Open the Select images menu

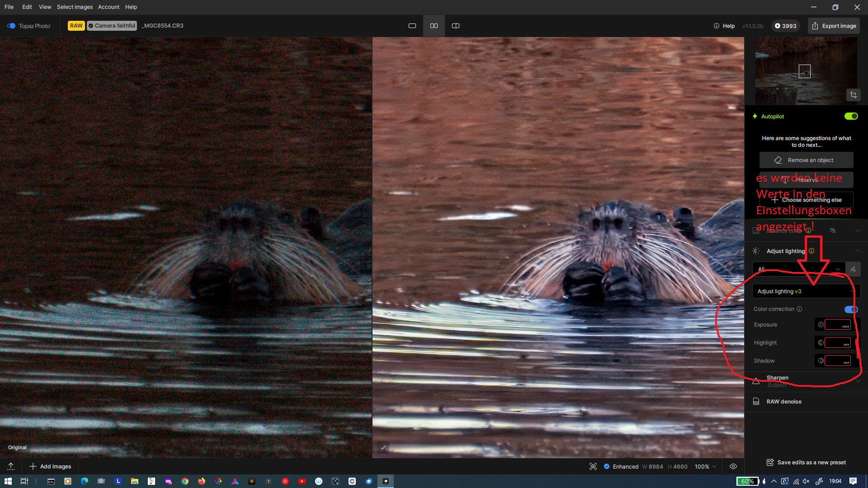point(75,7)
